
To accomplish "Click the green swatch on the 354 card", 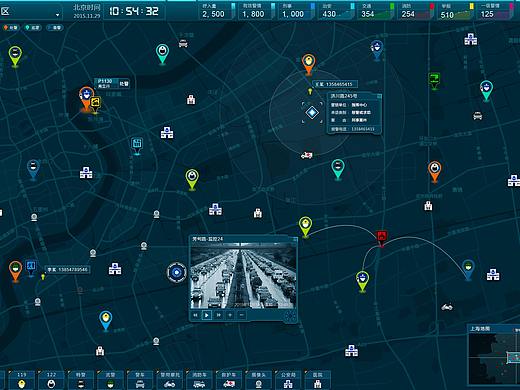I will [392, 6].
